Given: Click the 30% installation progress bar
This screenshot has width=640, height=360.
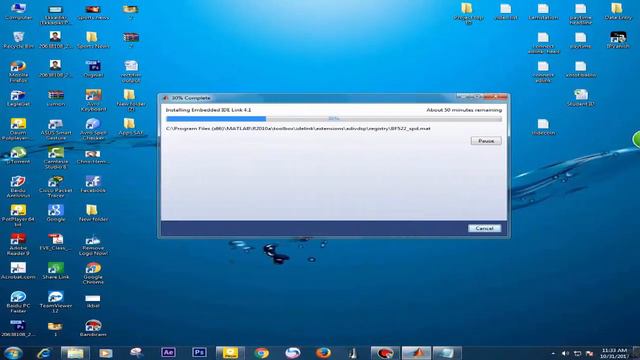Looking at the screenshot, I should (x=334, y=119).
